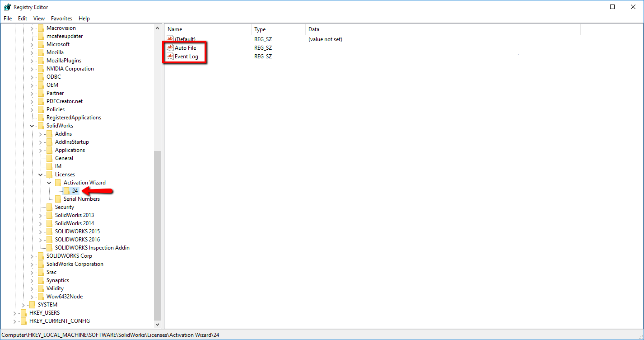Screen dimensions: 644x340
Task: Select the Srac key
Action: click(51, 272)
